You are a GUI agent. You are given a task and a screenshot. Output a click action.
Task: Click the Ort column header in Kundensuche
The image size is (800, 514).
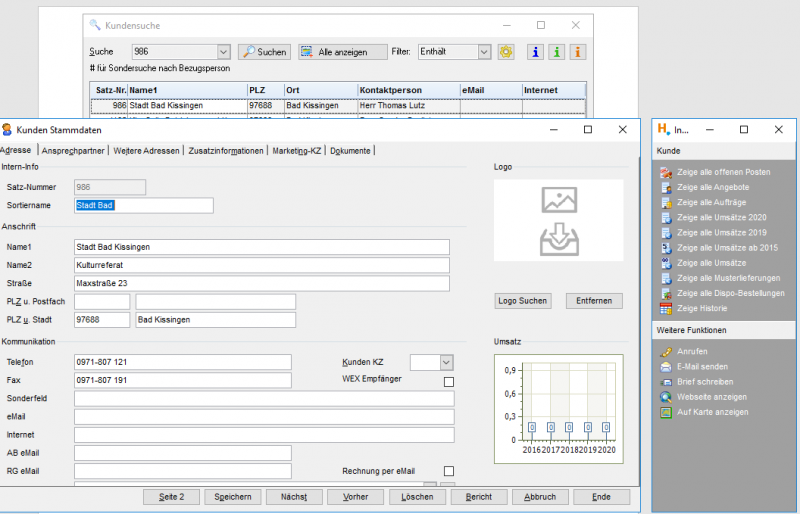coord(321,90)
